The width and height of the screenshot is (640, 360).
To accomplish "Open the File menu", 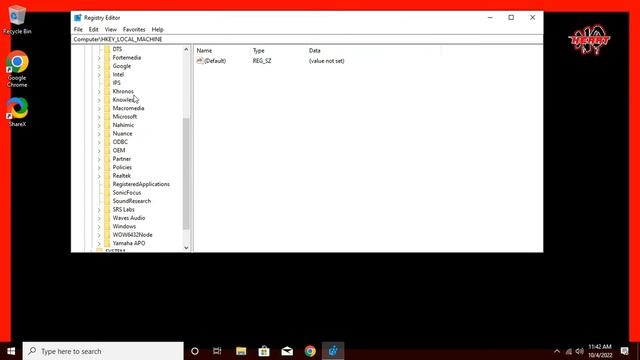I will click(78, 29).
